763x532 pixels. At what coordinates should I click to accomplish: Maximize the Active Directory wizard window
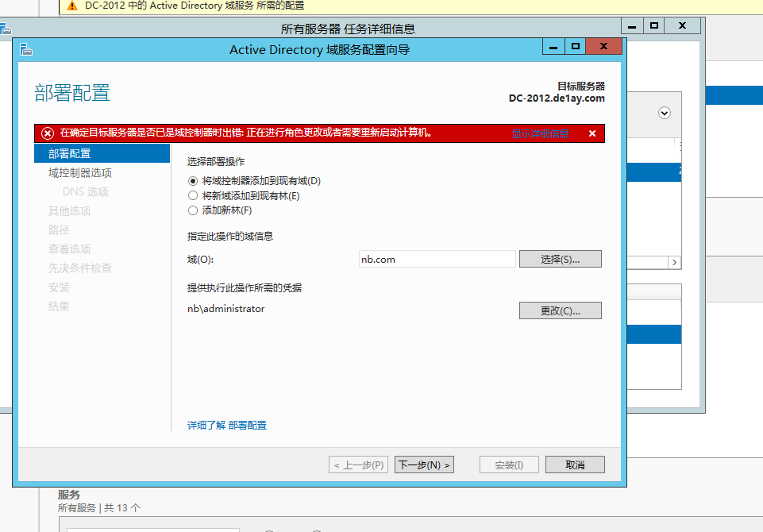(x=576, y=47)
